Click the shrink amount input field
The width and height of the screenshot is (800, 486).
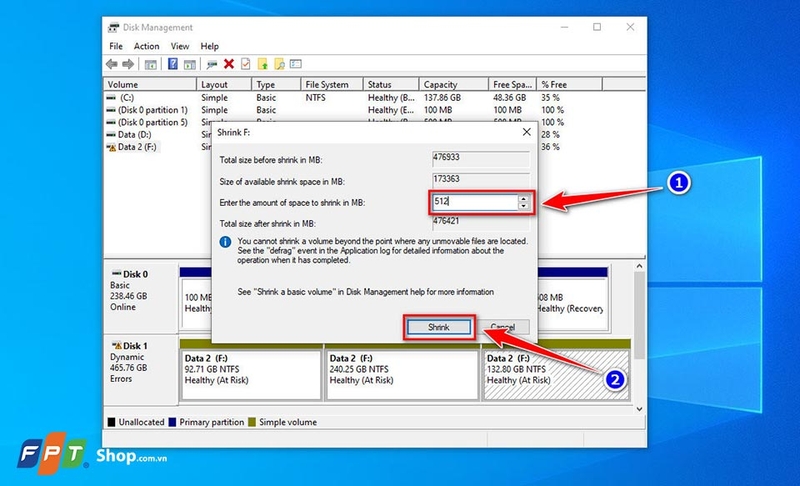pyautogui.click(x=475, y=202)
